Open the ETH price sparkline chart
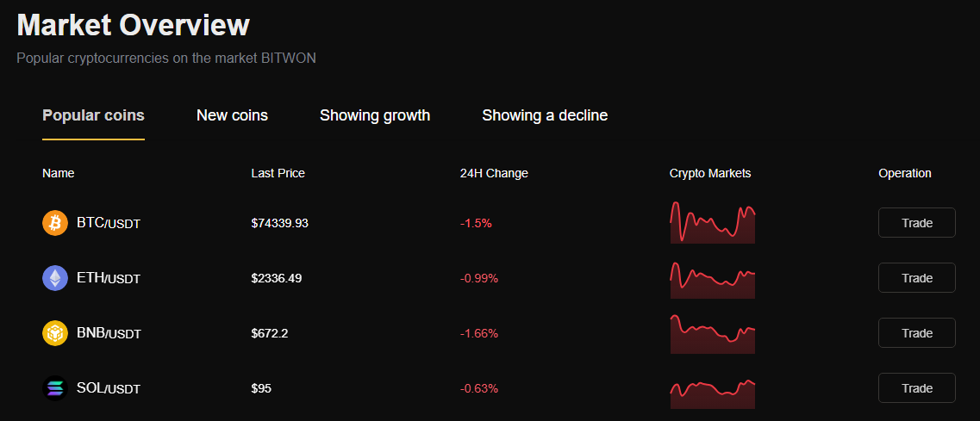 click(x=712, y=279)
